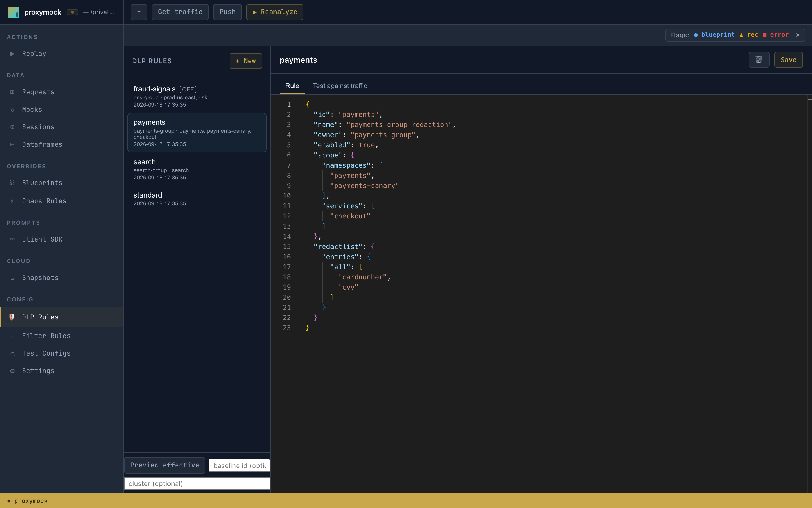Open Filter Rules in the sidebar
The image size is (812, 508).
pos(62,336)
